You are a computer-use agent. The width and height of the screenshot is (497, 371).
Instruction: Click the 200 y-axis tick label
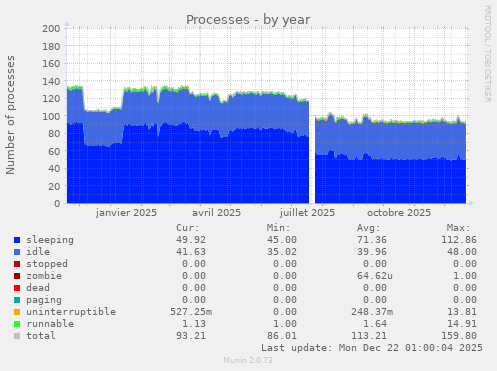click(x=51, y=29)
